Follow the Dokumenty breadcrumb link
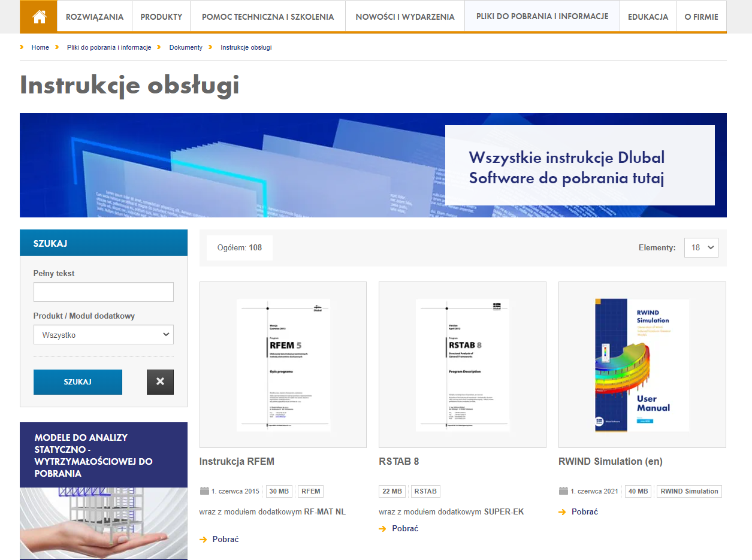 186,47
